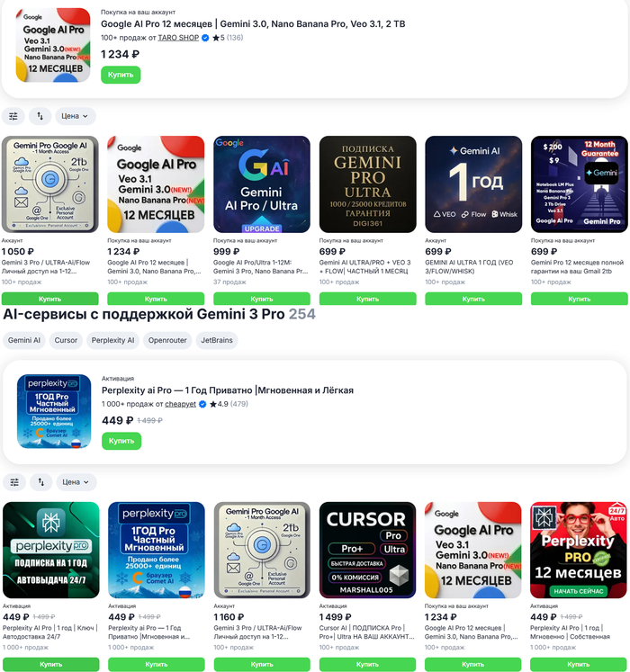This screenshot has height=672, width=630.
Task: Select the Cursor category chip
Action: (66, 340)
